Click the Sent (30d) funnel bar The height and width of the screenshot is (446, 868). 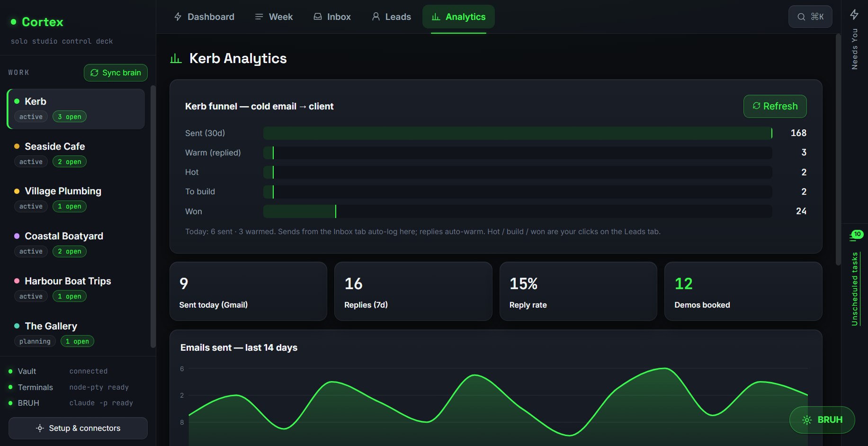tap(518, 133)
